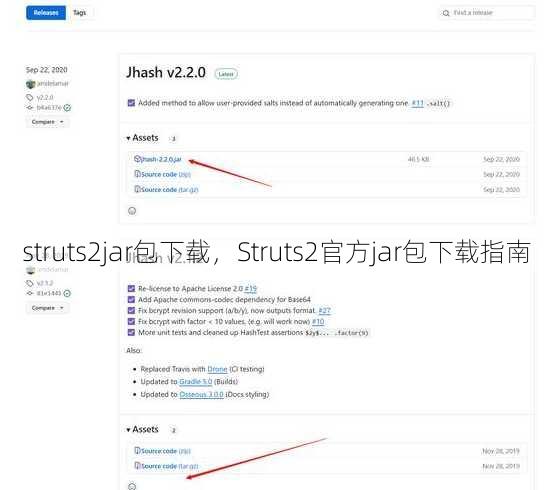Click the zip file icon for Sep 22 Source code (zip)
The width and height of the screenshot is (552, 490).
click(137, 174)
